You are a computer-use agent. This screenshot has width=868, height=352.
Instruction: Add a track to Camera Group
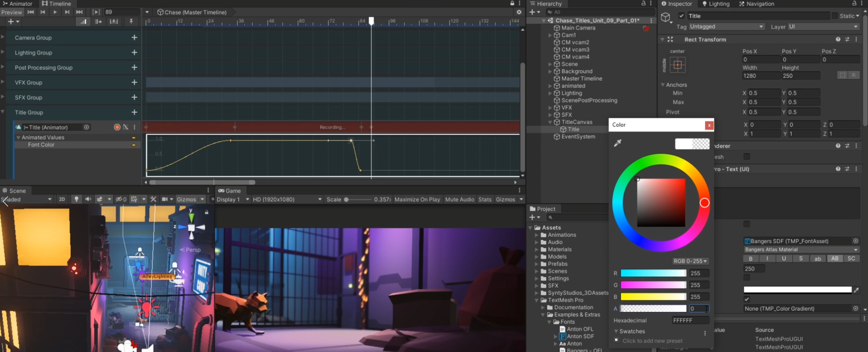click(134, 38)
